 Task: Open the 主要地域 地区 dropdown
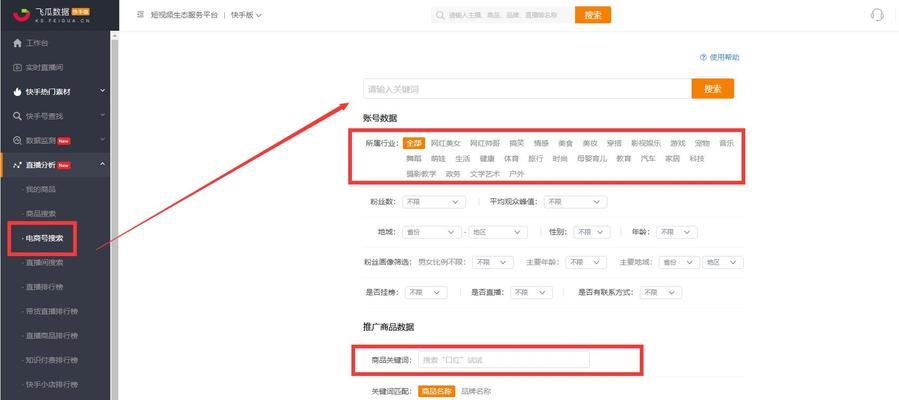point(723,262)
